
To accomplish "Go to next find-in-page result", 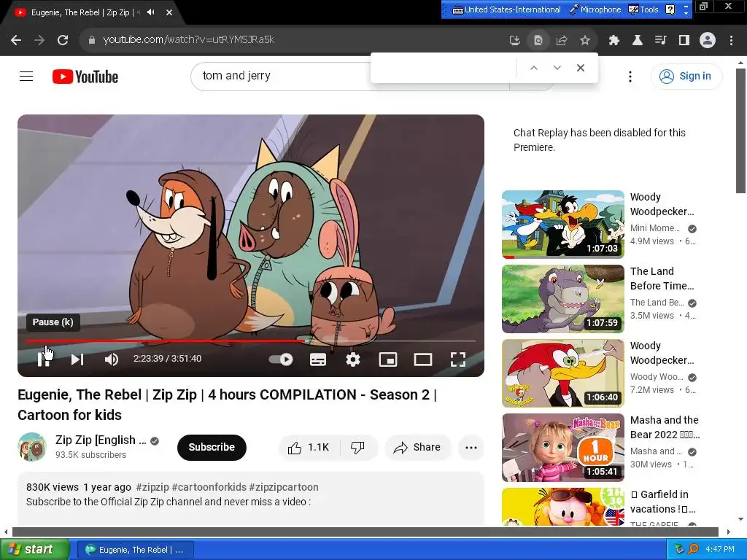I will point(557,68).
